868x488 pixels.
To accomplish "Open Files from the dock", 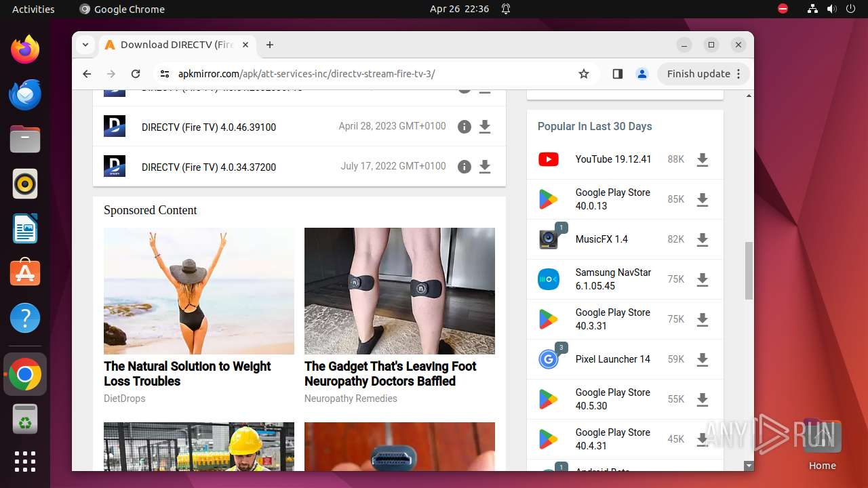I will tap(25, 139).
